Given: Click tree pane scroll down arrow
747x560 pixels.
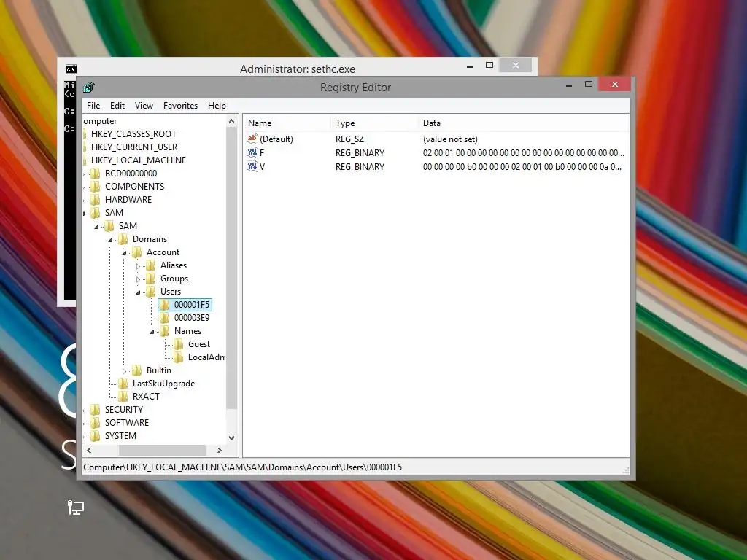Looking at the screenshot, I should coord(231,437).
